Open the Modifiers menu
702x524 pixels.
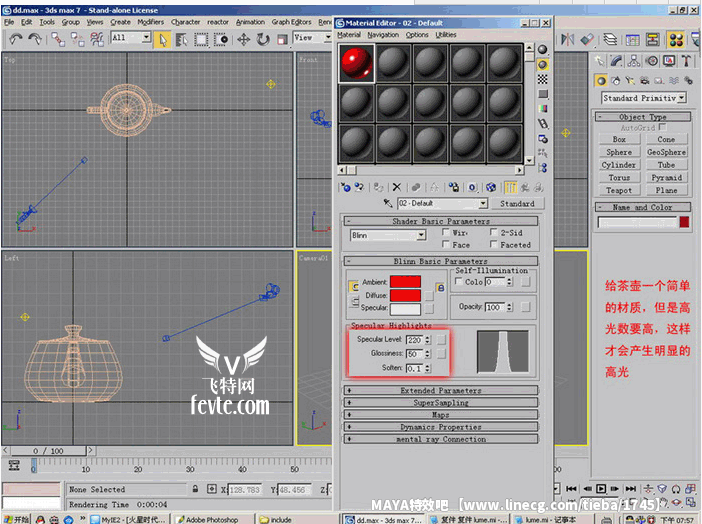click(150, 22)
